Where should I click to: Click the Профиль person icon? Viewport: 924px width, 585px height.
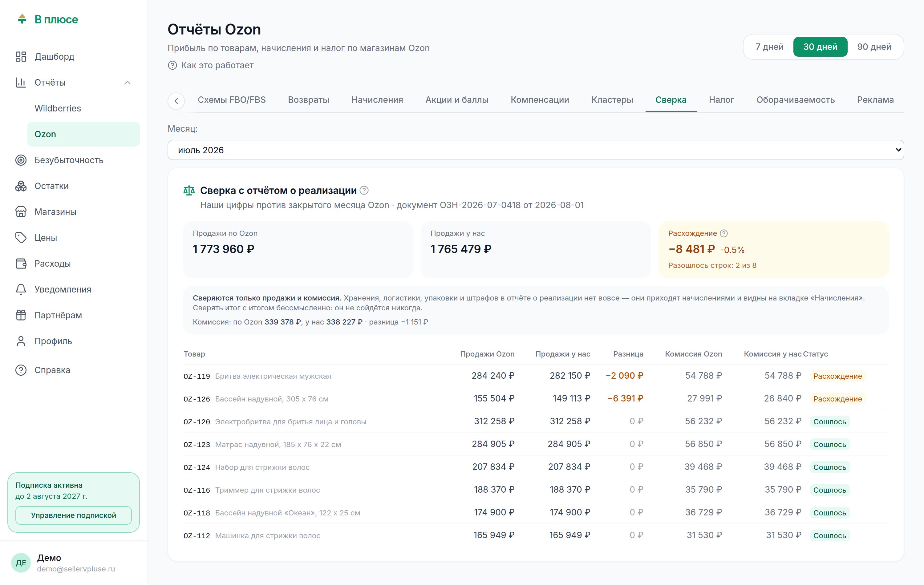tap(21, 341)
